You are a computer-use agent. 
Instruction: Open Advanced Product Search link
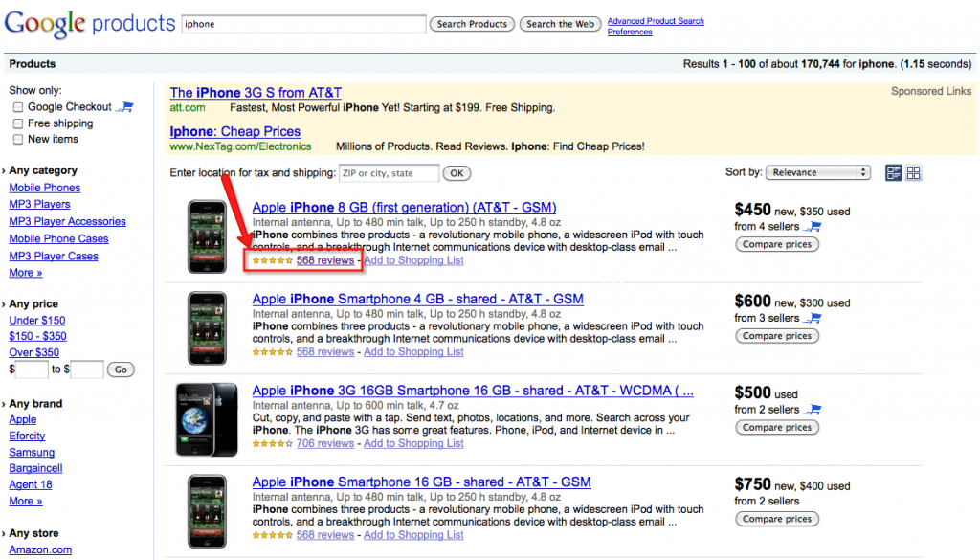tap(656, 21)
